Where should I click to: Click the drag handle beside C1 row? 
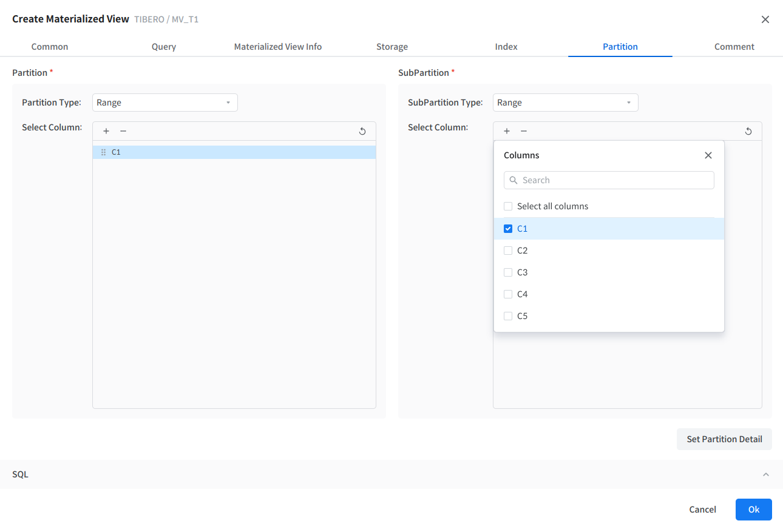point(103,152)
